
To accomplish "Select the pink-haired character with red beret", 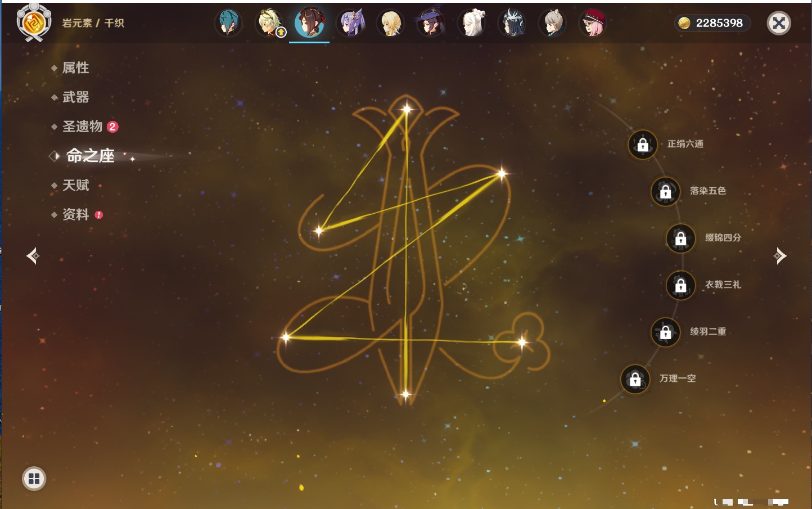I will pyautogui.click(x=593, y=23).
